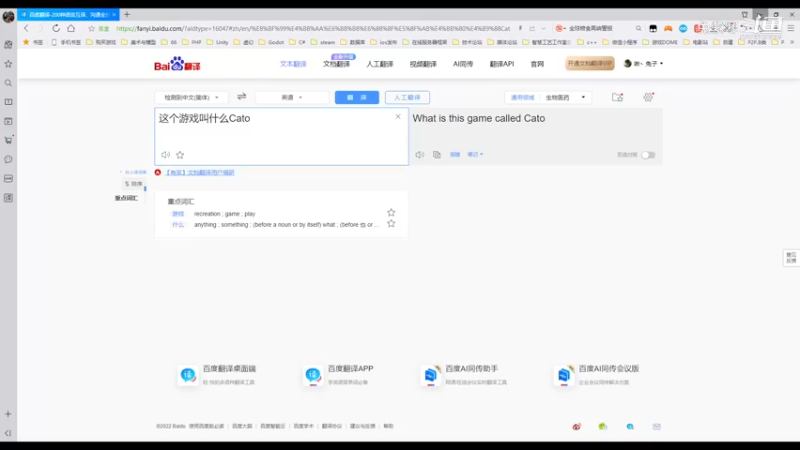
Task: Open a new browser tab
Action: (x=127, y=14)
